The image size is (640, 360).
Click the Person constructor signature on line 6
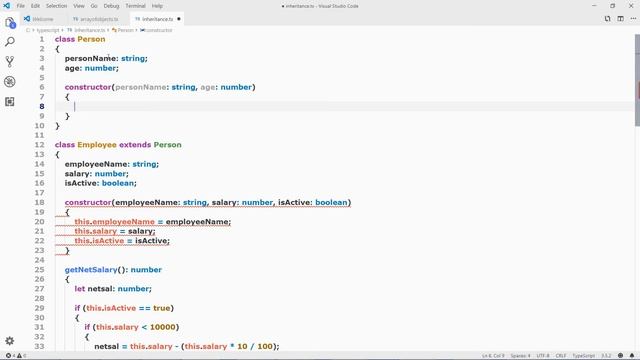click(160, 87)
